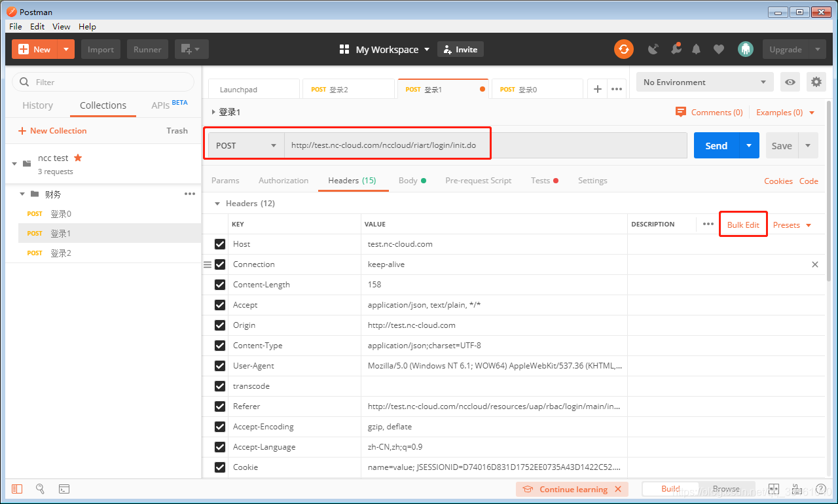Open the 财务 folder options ellipsis
Viewport: 838px width, 504px height.
[x=190, y=194]
